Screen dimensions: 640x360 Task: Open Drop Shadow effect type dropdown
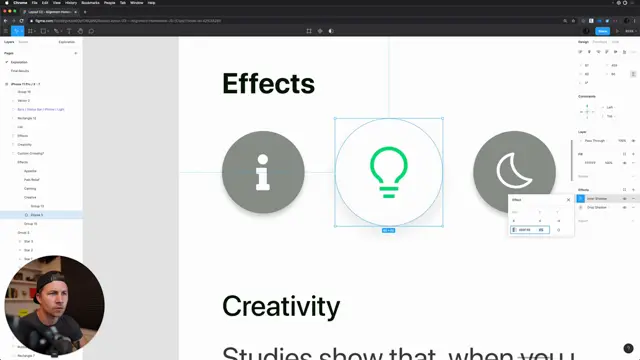tap(598, 207)
